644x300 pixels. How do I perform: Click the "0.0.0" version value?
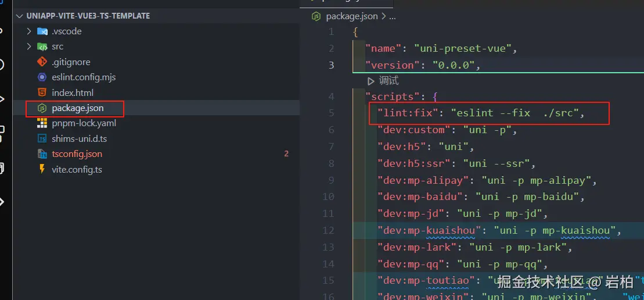pyautogui.click(x=454, y=65)
